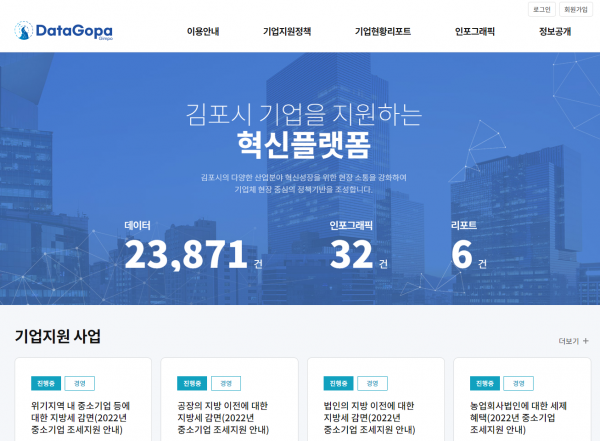600x441 pixels.
Task: Select 정보공개 in the top navigation
Action: pyautogui.click(x=555, y=32)
